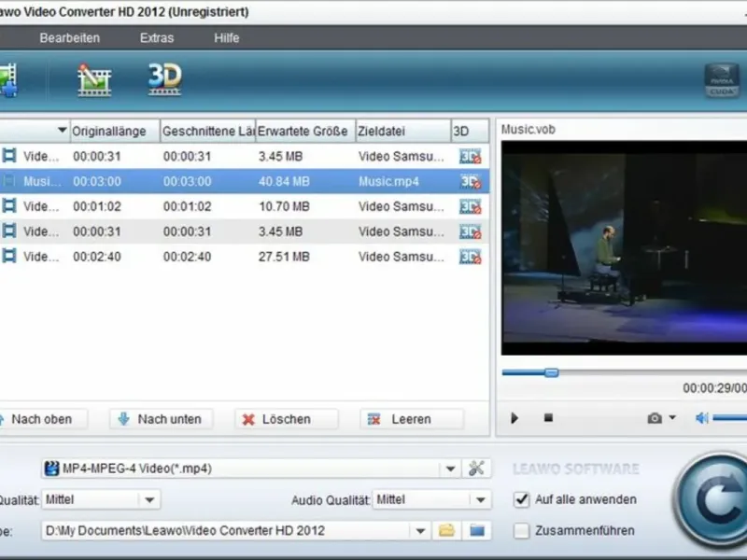
Task: Open the Bearbeiten menu
Action: (69, 38)
